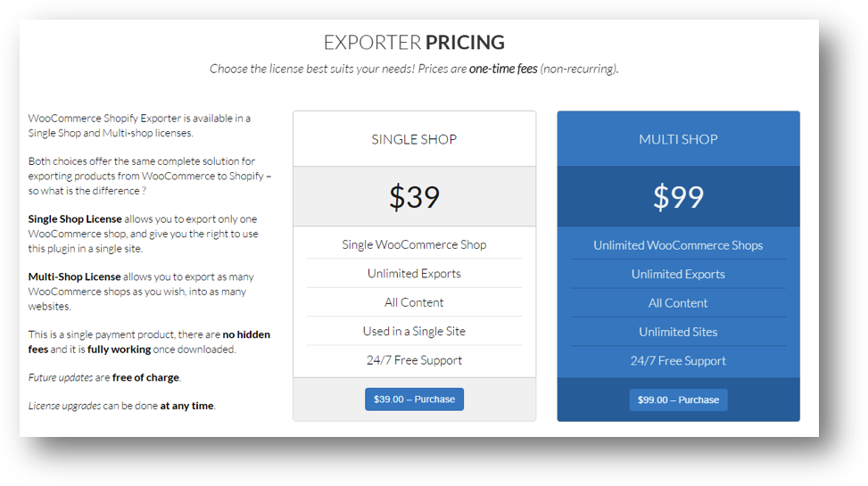Viewport: 868px width, 486px height.
Task: Click the $99 price in Multi Shop card
Action: pyautogui.click(x=678, y=197)
